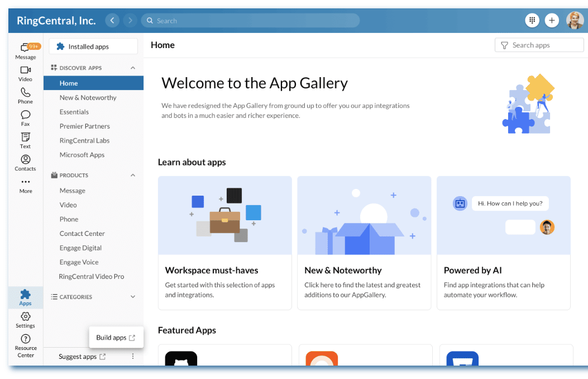Expand the Categories section
Viewport: 588px width, 379px height.
[x=133, y=297]
